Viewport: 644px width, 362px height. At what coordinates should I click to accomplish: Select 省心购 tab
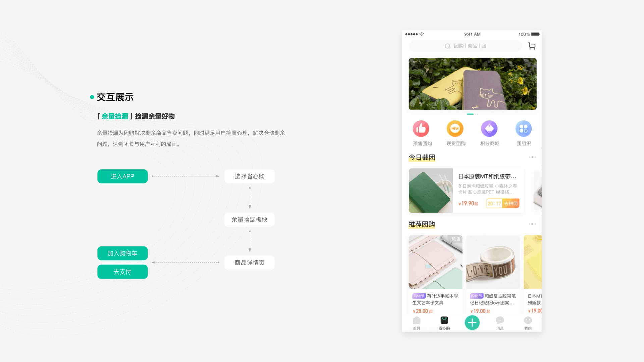[x=444, y=323]
